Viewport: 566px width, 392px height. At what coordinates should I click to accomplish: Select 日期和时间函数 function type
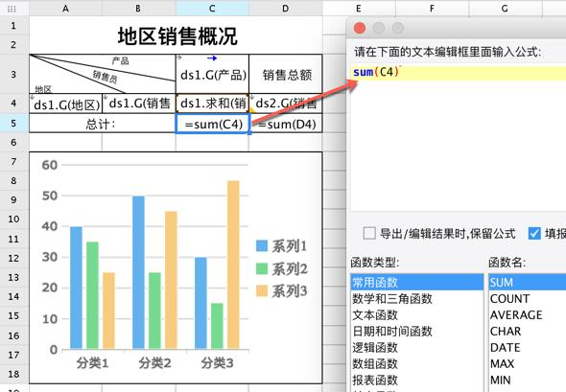(x=417, y=331)
